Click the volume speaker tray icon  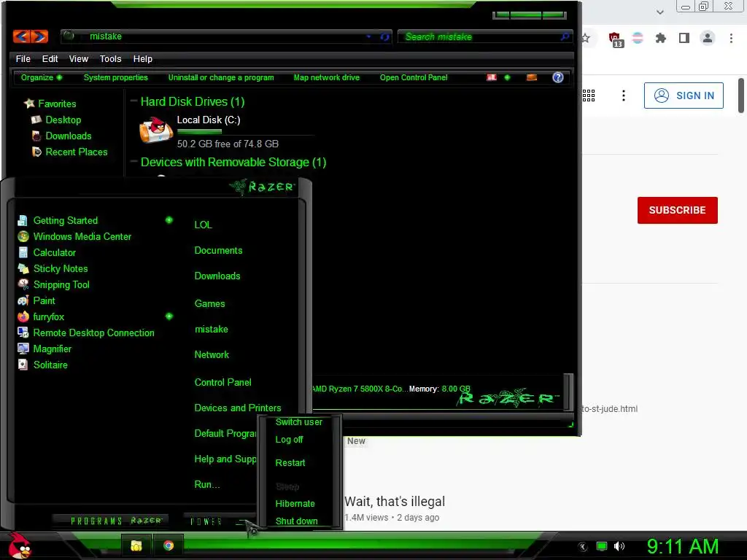(619, 546)
